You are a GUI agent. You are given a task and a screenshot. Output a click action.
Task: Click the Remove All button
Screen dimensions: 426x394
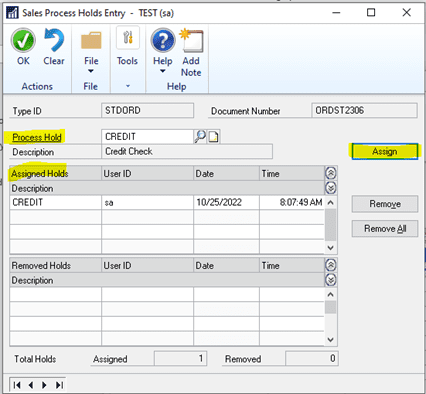[385, 229]
